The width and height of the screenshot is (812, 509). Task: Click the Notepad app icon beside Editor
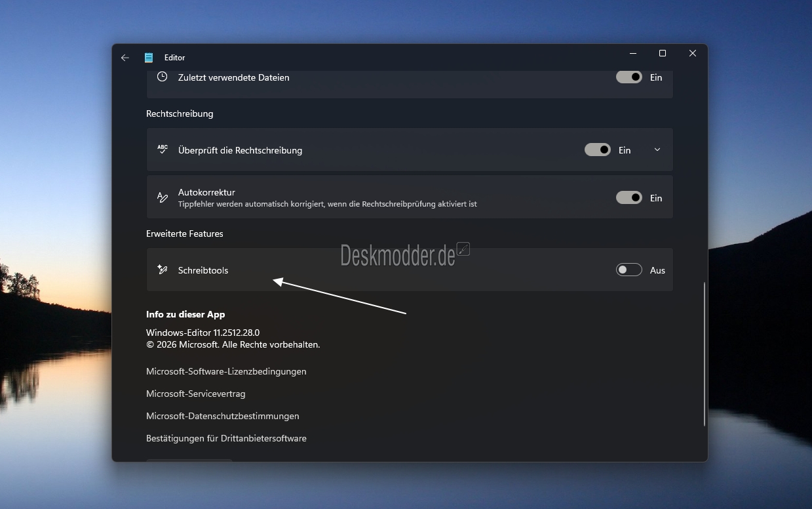click(149, 58)
